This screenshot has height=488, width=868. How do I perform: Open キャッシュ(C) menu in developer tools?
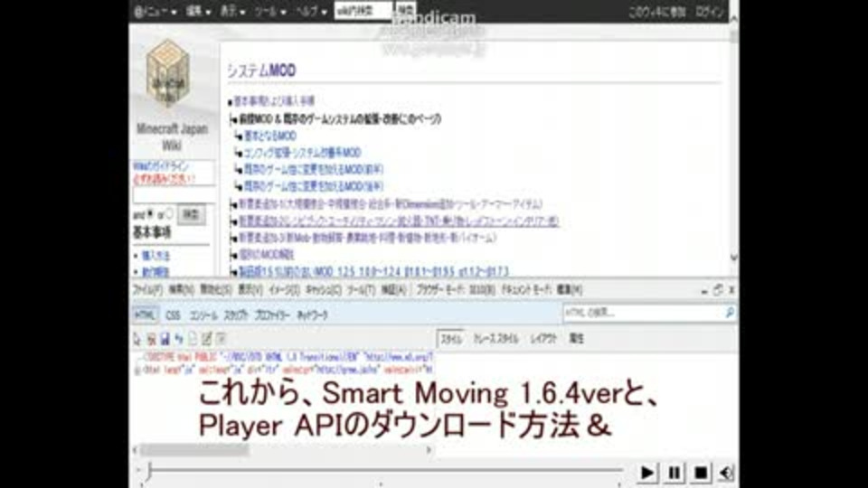tap(323, 289)
